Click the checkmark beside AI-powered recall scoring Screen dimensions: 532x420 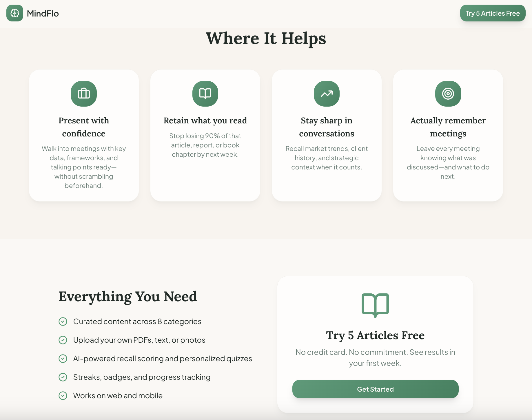[x=63, y=359]
